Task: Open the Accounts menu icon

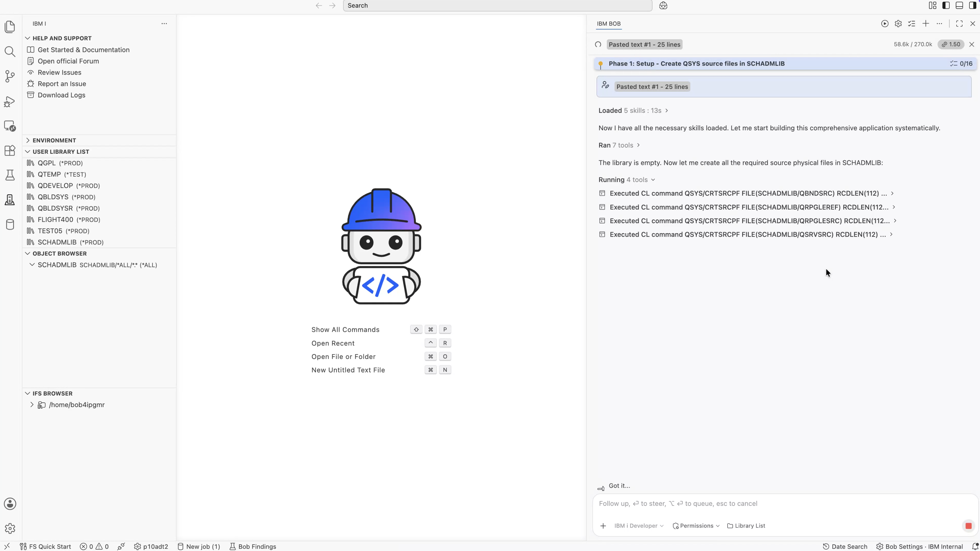Action: click(10, 503)
